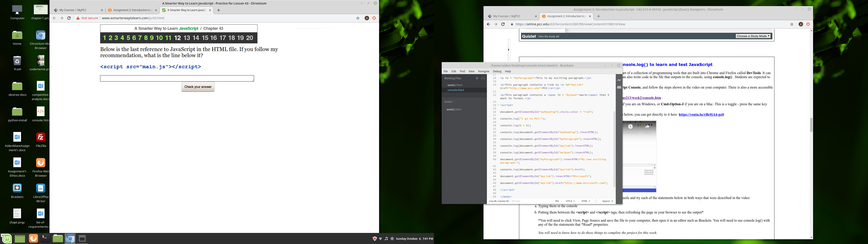Open the UTF-8 encoding dropdown
Screen dimensions: 868x244
tap(570, 201)
